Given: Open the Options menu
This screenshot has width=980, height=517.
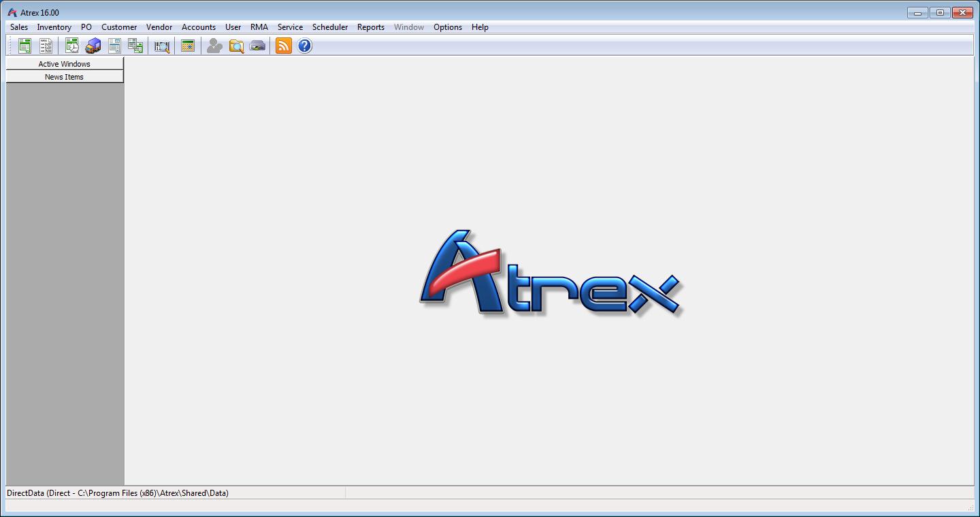Looking at the screenshot, I should point(447,27).
